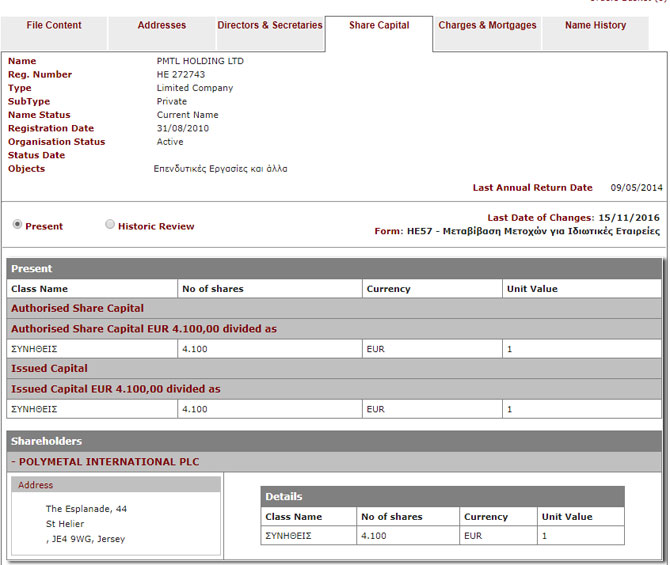This screenshot has height=565, width=670.
Task: Click Last Date of Changes 15/11/2016
Action: point(629,218)
